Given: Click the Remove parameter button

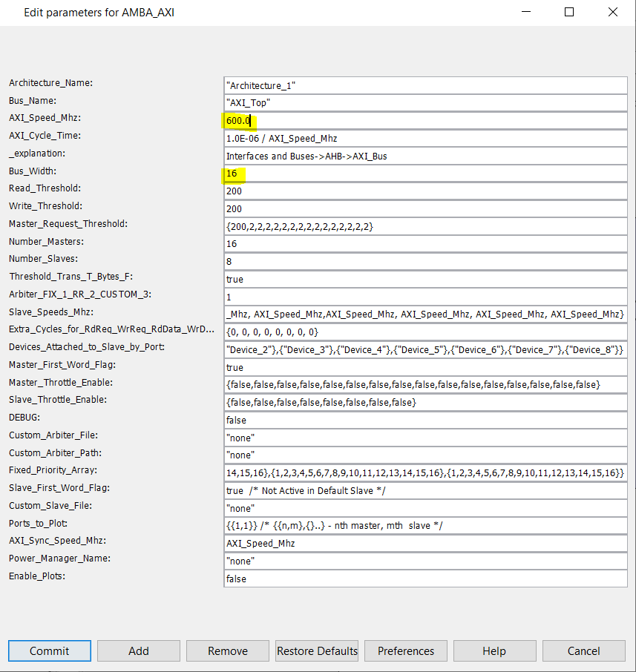Looking at the screenshot, I should click(x=228, y=650).
